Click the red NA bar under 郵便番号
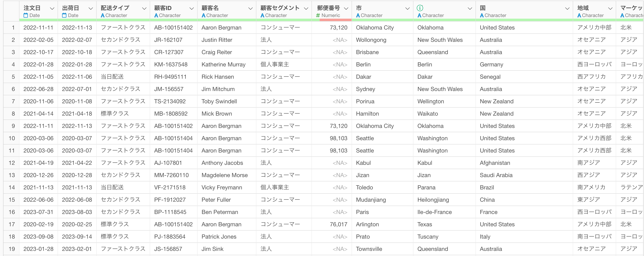 click(x=335, y=20)
